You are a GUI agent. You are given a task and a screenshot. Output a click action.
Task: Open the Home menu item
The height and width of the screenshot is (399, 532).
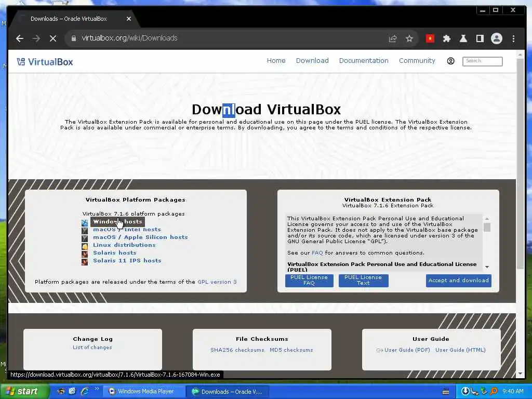click(x=276, y=61)
